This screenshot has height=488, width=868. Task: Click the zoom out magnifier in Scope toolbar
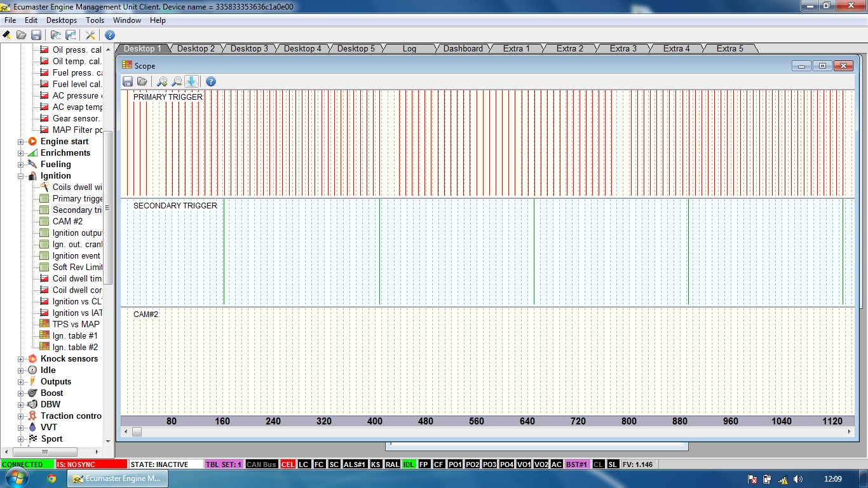(x=177, y=81)
